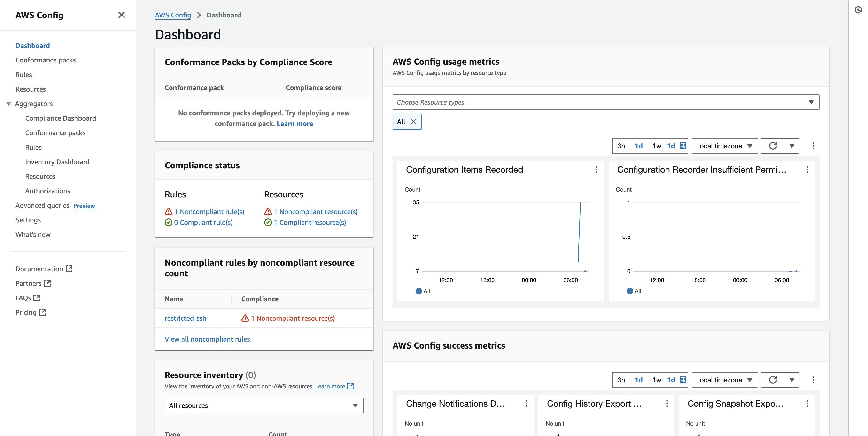Click View all noncompliant rules
Screen dimensions: 868x436
[207, 339]
